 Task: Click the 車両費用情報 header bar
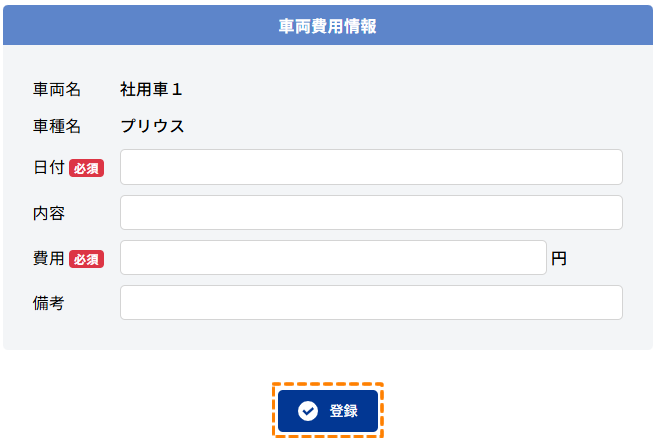[328, 26]
